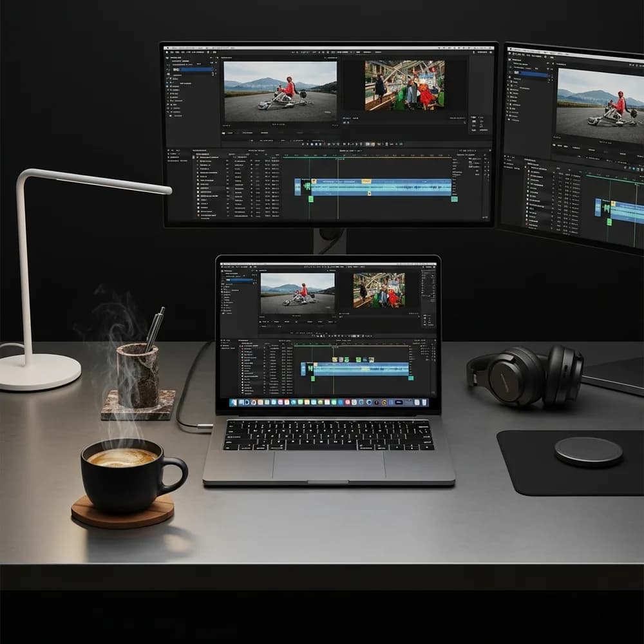Select the cyclist preview on the right monitor

click(x=600, y=106)
